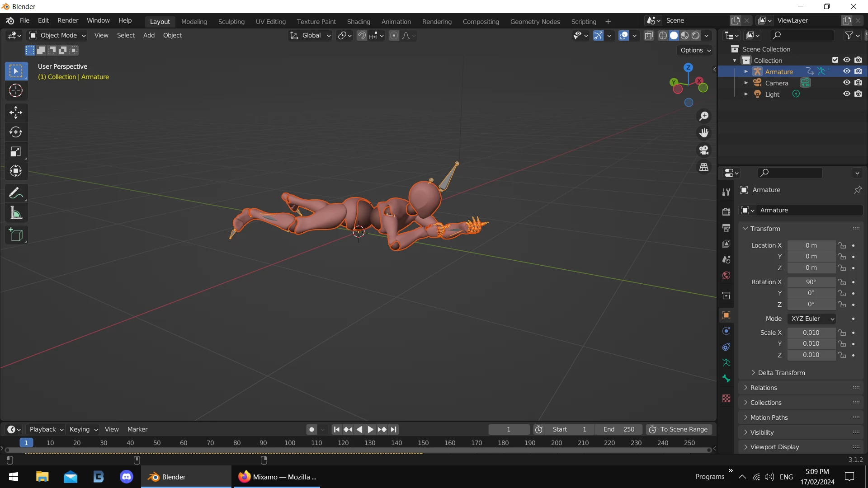Open the Discord taskbar app
Viewport: 868px width, 488px height.
[127, 477]
